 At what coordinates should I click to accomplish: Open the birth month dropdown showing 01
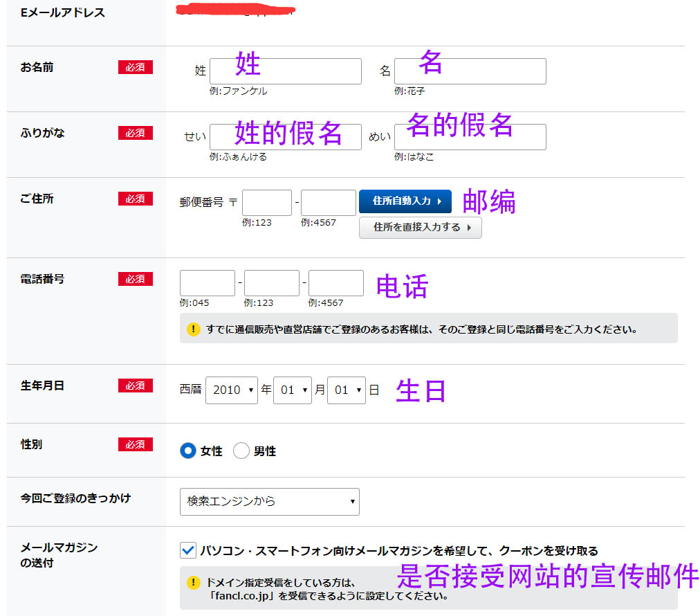pyautogui.click(x=293, y=390)
